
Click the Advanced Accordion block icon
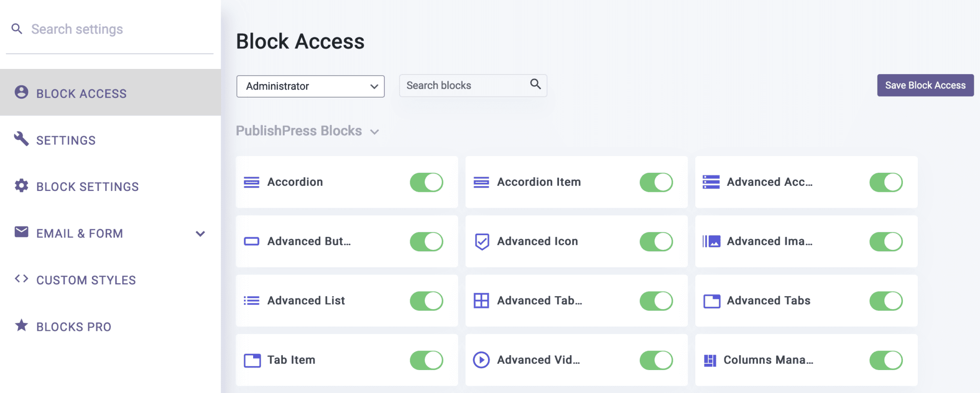click(711, 182)
